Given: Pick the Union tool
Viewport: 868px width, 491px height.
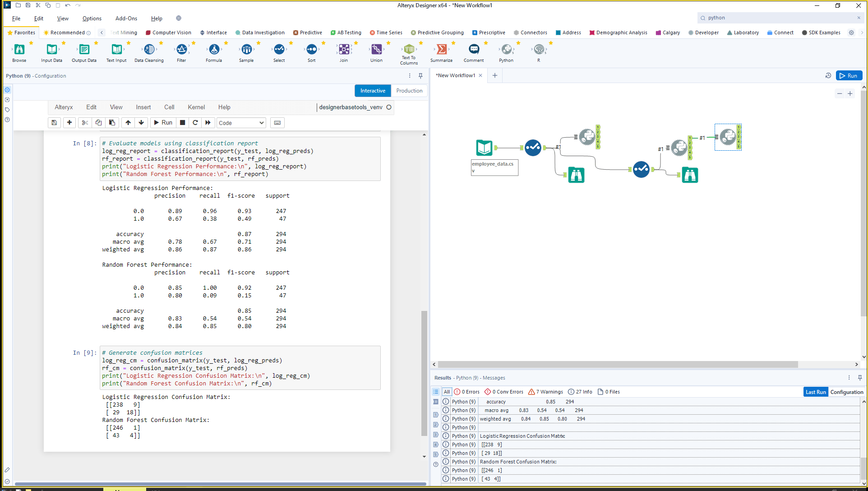Looking at the screenshot, I should 376,51.
